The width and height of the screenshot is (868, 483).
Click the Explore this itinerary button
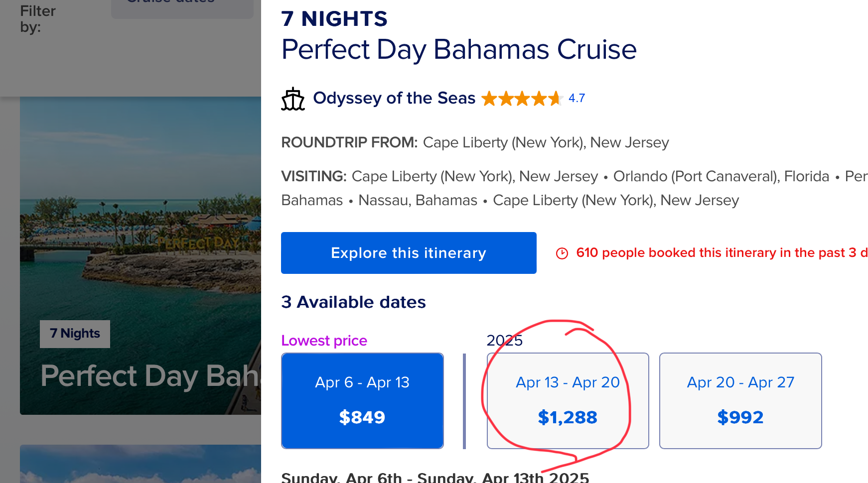click(409, 253)
